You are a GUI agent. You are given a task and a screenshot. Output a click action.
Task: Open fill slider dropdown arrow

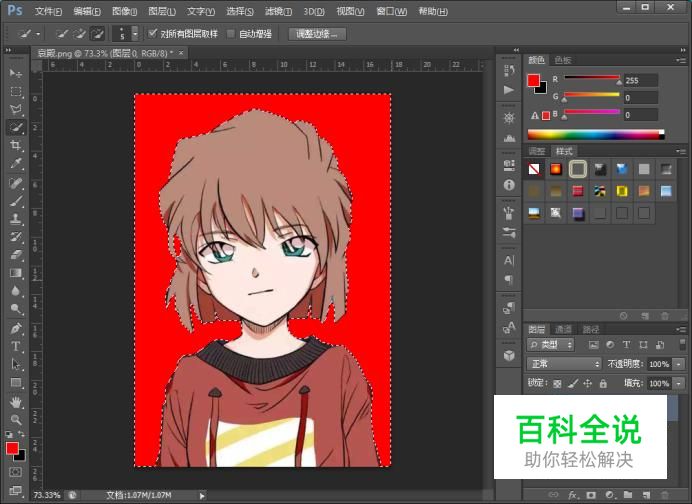tap(679, 384)
